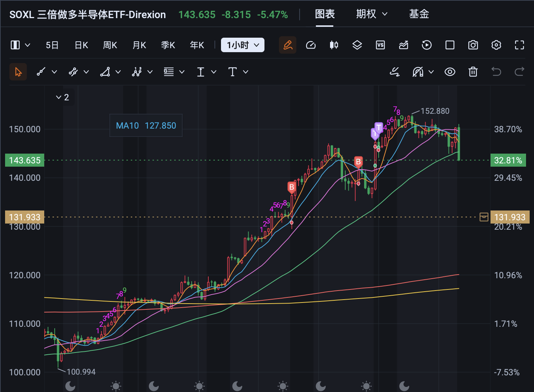
Task: Collapse the indicator group labeled 2
Action: coord(63,97)
